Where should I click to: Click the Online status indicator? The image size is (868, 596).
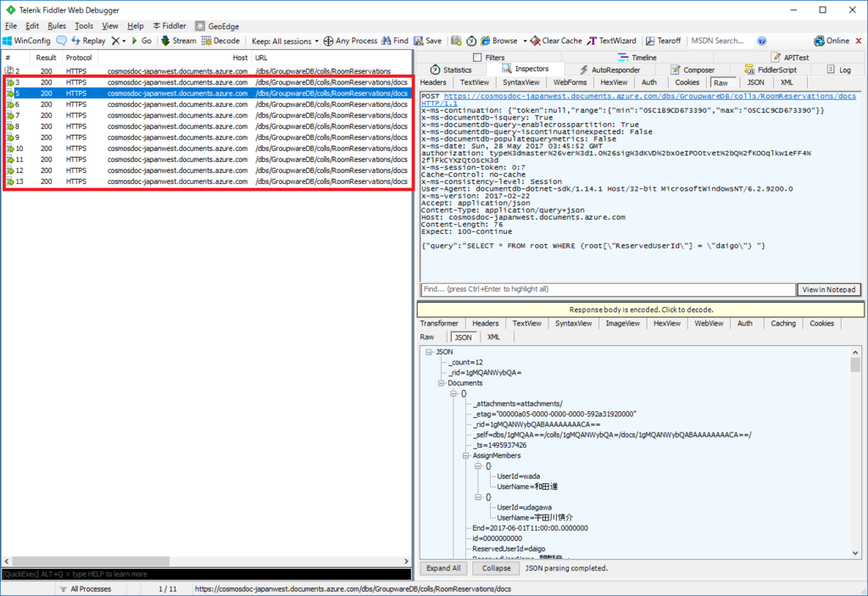[832, 41]
